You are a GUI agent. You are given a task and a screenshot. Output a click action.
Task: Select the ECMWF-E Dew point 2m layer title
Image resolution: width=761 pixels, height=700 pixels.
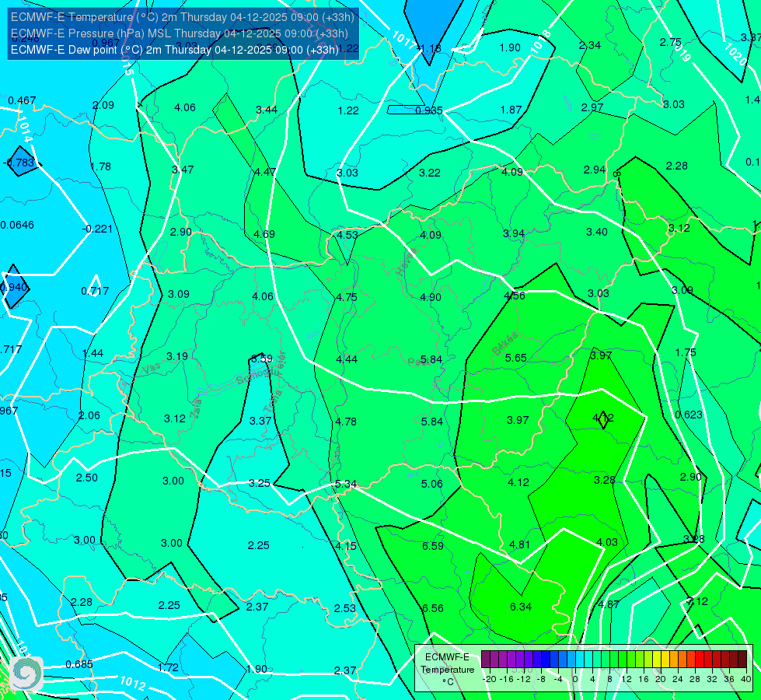click(x=175, y=50)
